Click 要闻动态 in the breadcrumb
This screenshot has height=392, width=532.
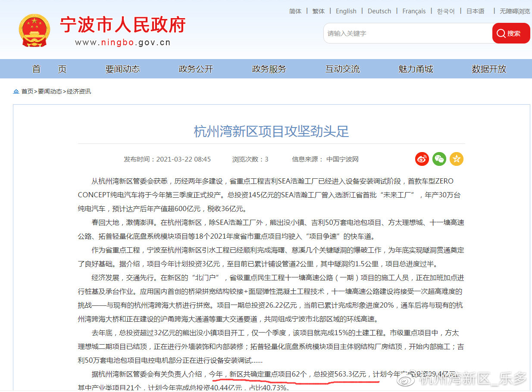(50, 91)
